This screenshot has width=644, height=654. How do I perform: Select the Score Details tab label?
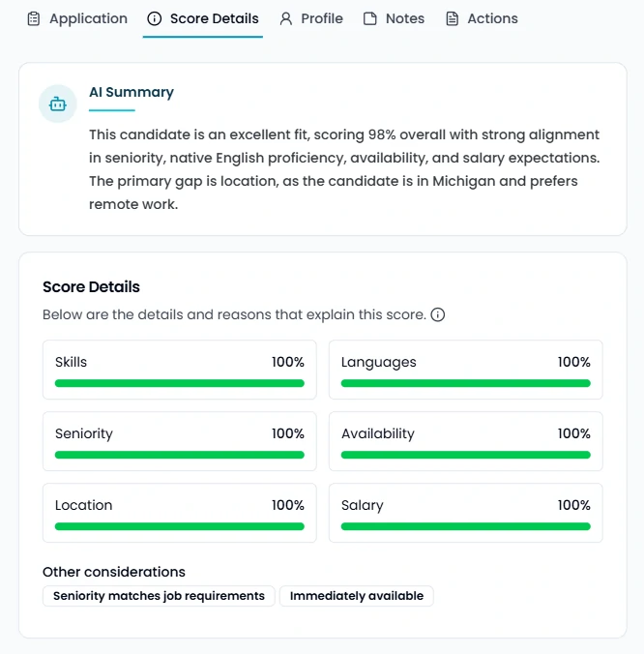(214, 18)
